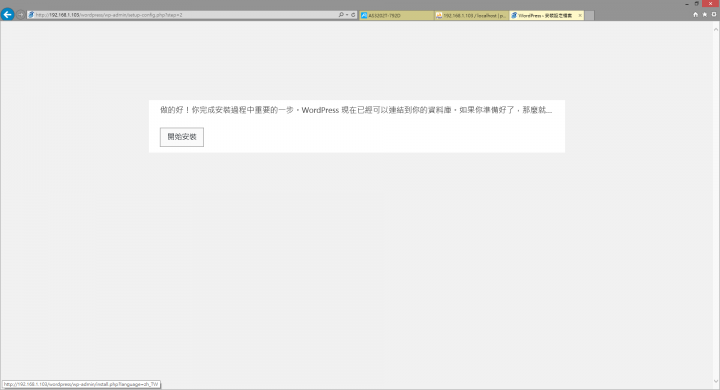Click the search magnifier in address bar
This screenshot has height=390, width=720.
(341, 15)
